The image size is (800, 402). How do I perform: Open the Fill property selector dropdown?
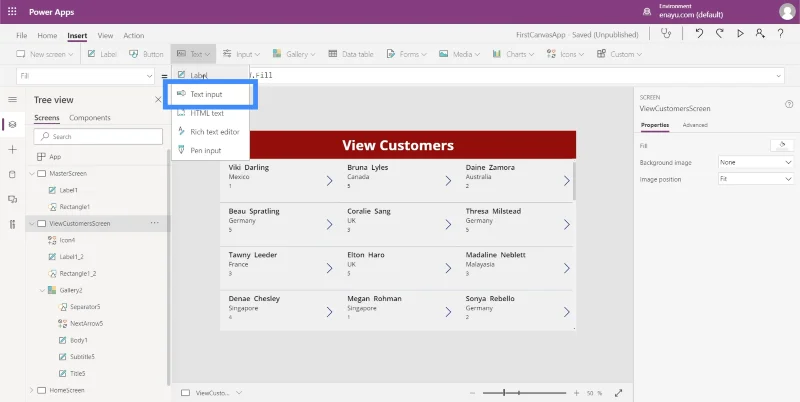pos(85,76)
